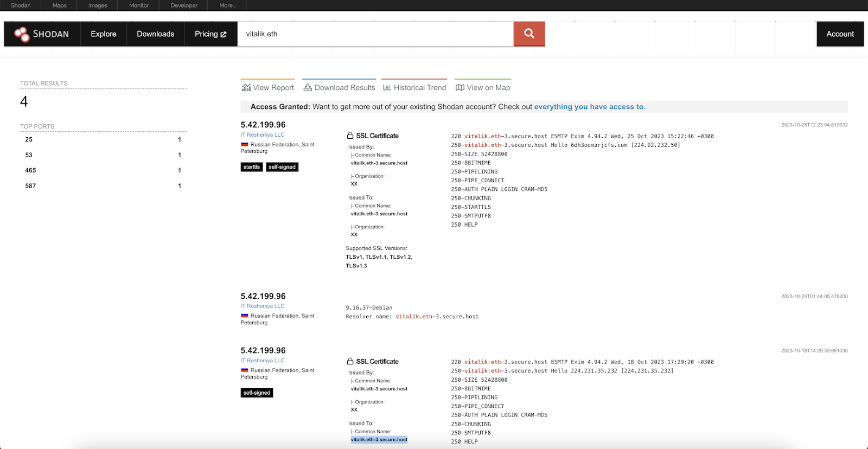The height and width of the screenshot is (449, 868).
Task: Click the Access Granted label
Action: [x=280, y=107]
